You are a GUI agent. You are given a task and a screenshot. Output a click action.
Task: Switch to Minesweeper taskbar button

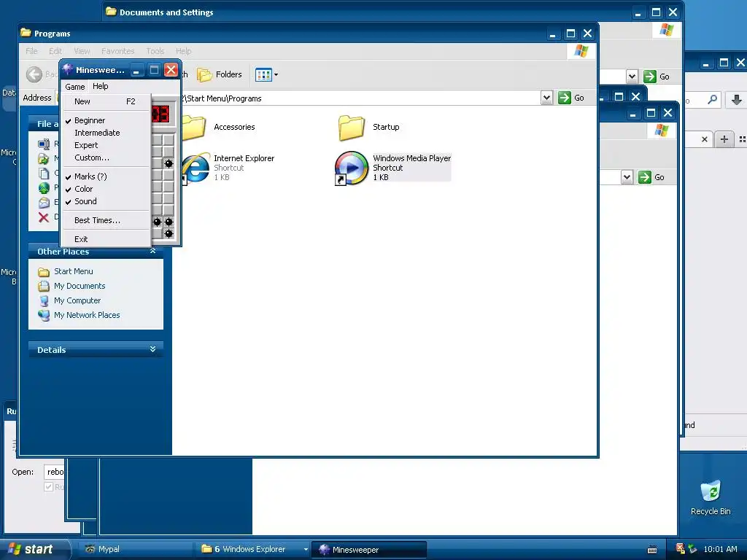tap(368, 550)
